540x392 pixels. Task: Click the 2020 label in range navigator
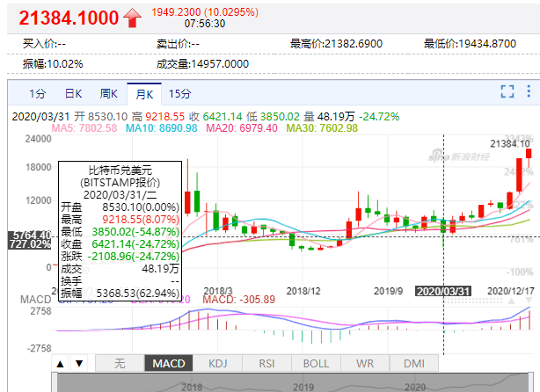(x=415, y=388)
